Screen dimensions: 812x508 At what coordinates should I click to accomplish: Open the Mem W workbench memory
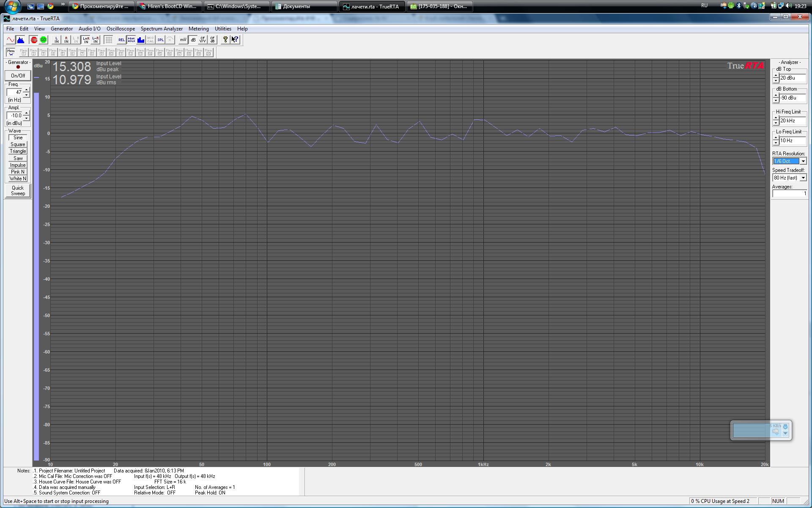11,52
